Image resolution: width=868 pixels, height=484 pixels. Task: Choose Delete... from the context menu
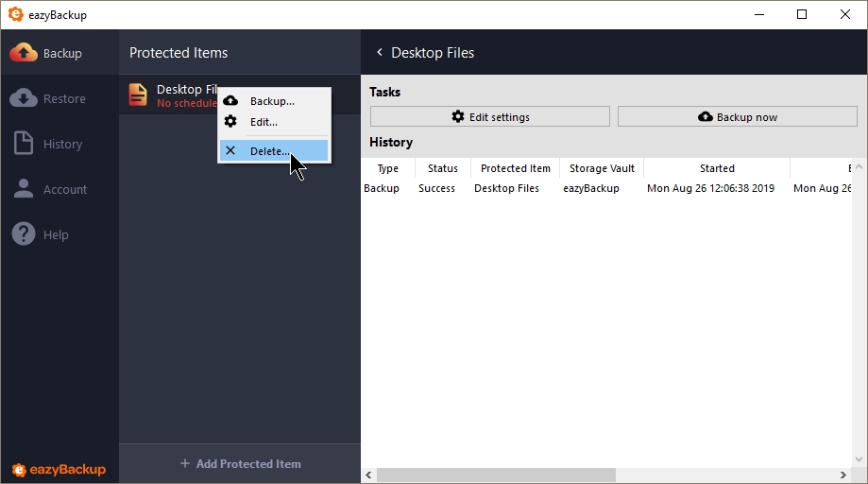tap(269, 151)
